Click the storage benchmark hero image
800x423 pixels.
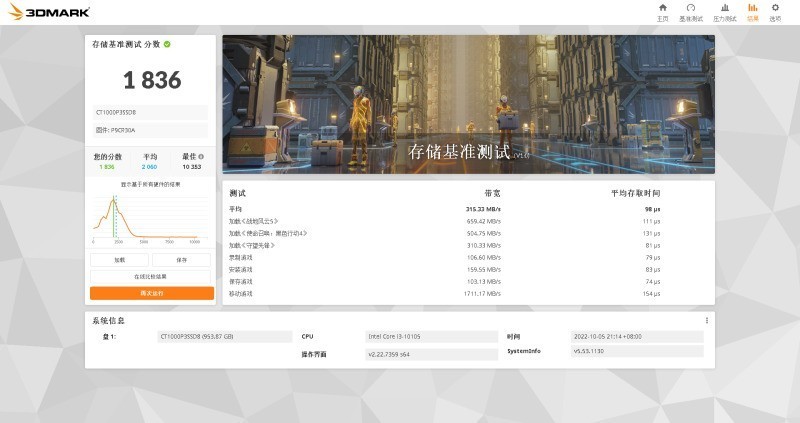[468, 105]
